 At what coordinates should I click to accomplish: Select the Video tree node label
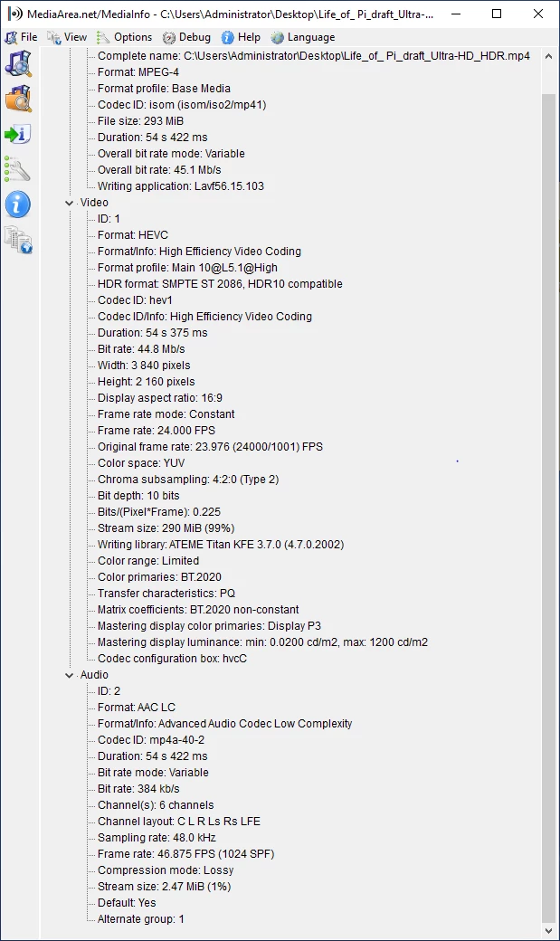[94, 203]
